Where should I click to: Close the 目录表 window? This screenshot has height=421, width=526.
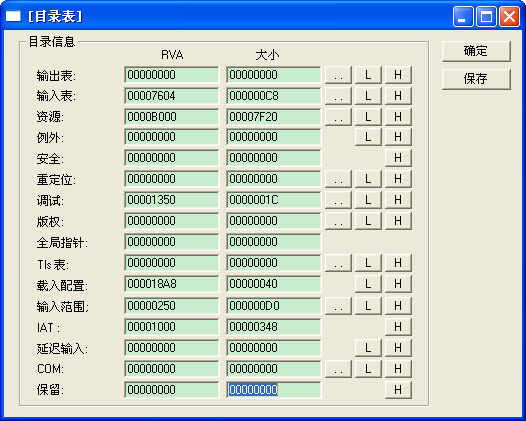pyautogui.click(x=509, y=16)
